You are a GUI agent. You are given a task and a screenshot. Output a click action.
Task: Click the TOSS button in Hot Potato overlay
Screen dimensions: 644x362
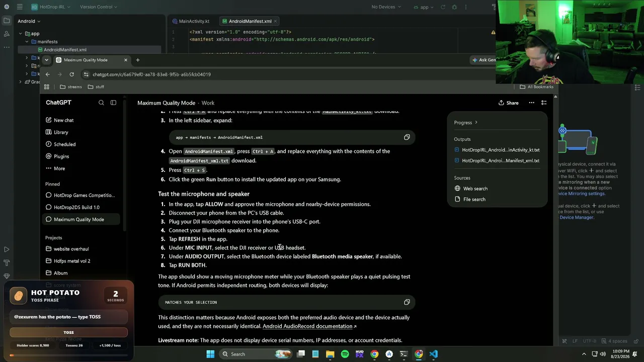68,332
